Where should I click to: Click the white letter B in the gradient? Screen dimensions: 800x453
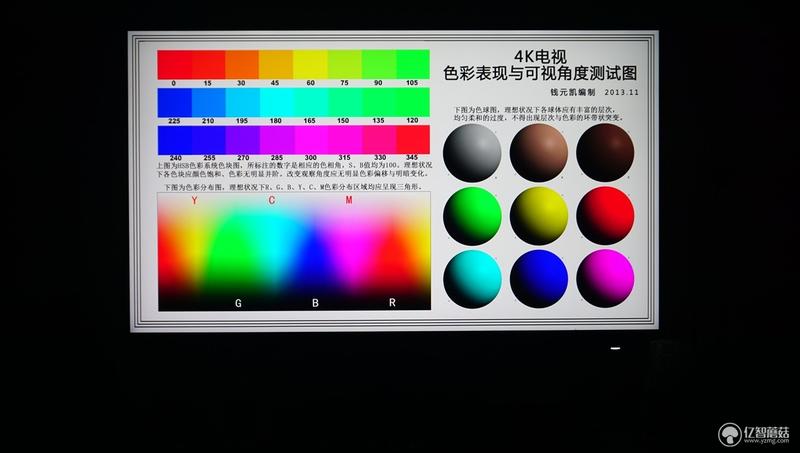coord(315,303)
